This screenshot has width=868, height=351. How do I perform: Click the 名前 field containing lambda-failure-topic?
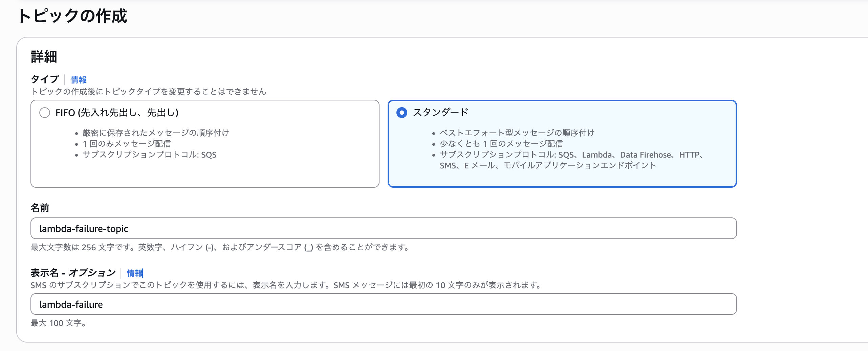tap(383, 229)
